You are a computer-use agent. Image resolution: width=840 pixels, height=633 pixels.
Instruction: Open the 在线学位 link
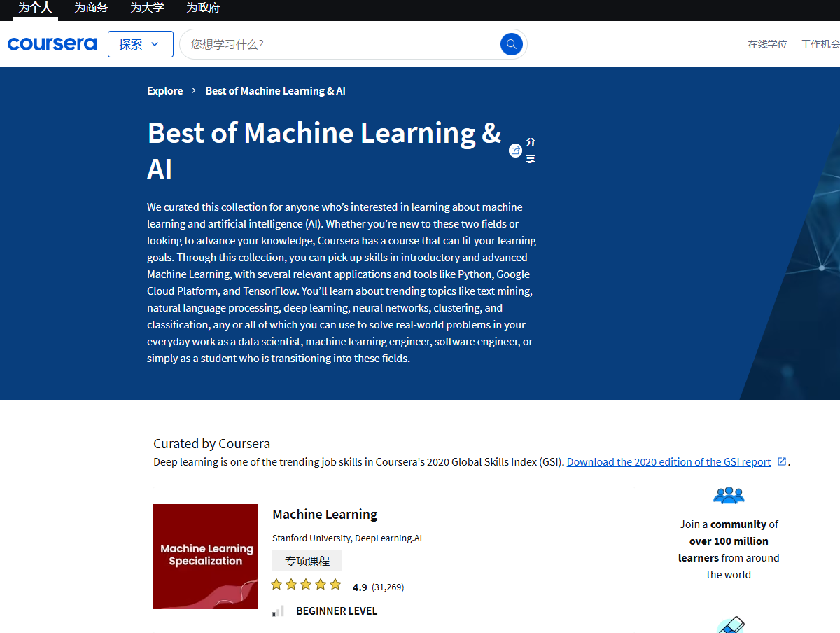click(767, 44)
